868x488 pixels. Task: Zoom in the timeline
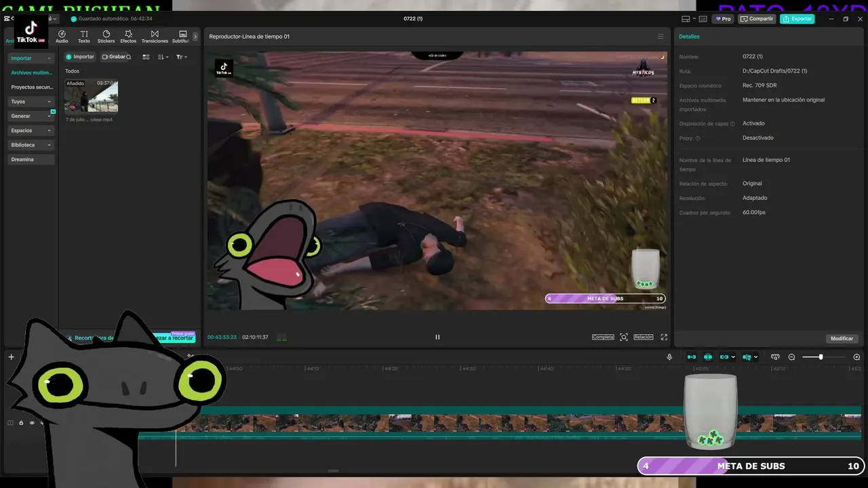click(x=856, y=357)
